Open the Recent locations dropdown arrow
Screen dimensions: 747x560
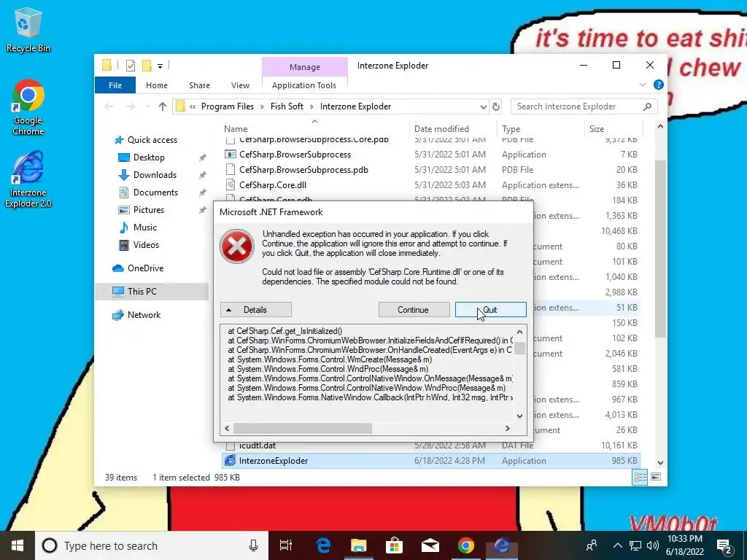147,106
